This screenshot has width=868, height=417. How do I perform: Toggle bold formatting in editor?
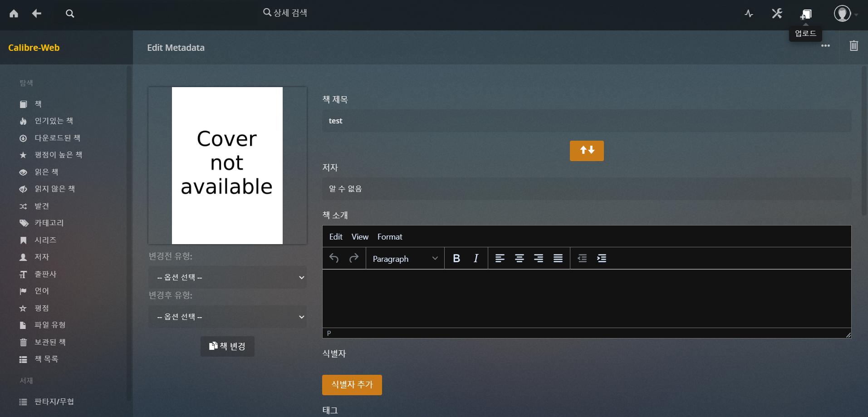[x=456, y=259]
